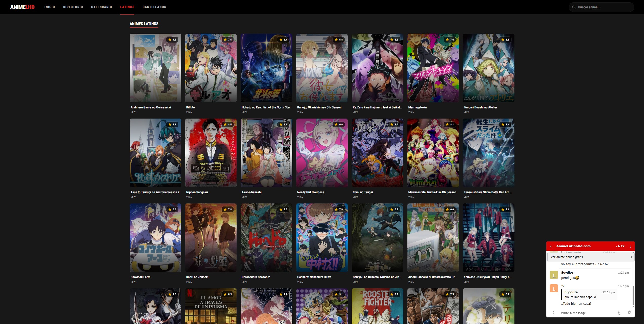Click the 'b' icon beside the message field
This screenshot has height=324, width=644.
click(619, 313)
